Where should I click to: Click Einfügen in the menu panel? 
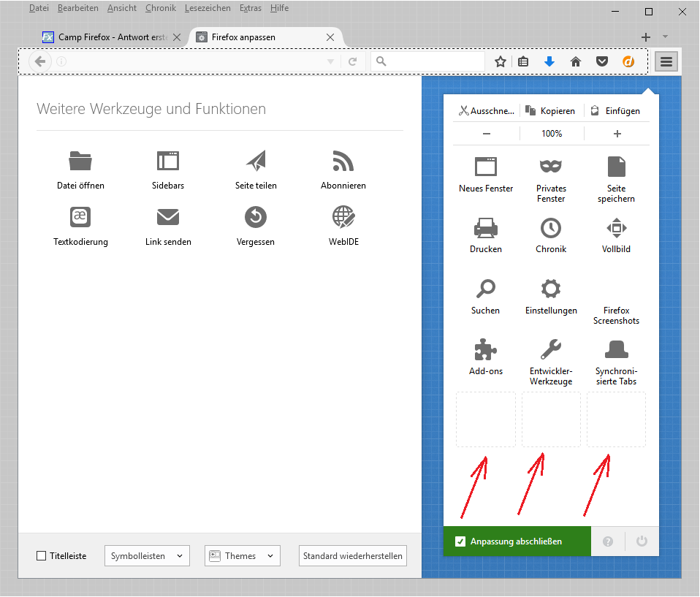616,111
